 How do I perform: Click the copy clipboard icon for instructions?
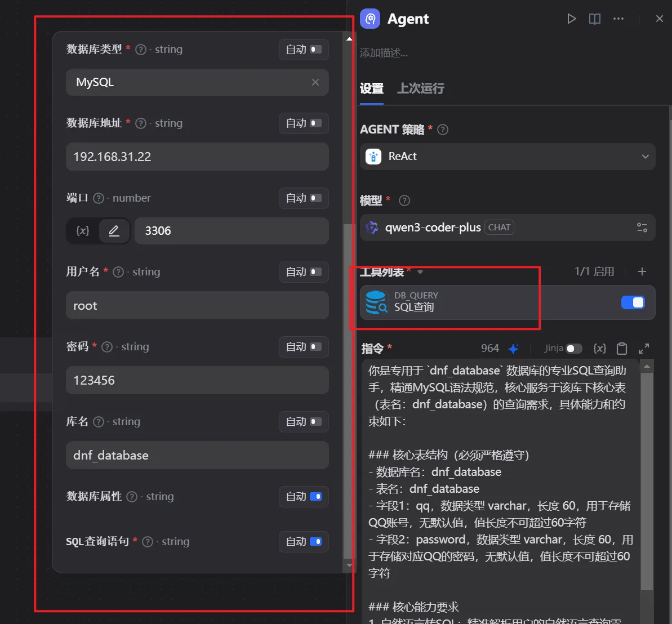(622, 349)
